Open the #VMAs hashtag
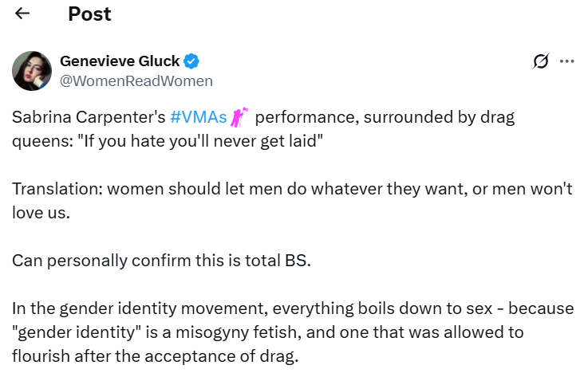The height and width of the screenshot is (373, 588). [199, 117]
